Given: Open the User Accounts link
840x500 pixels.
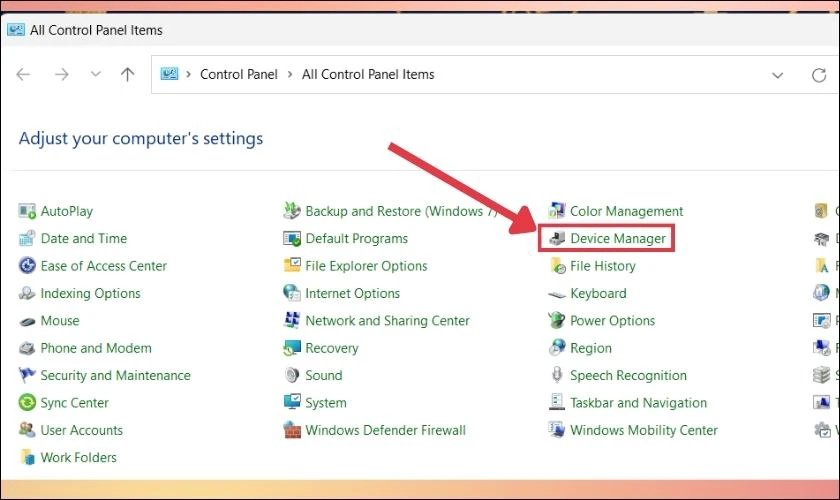Looking at the screenshot, I should point(81,430).
